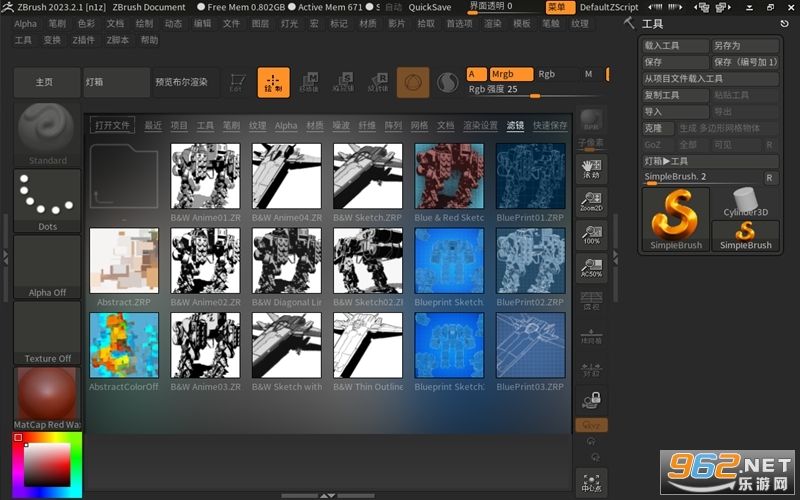The height and width of the screenshot is (500, 800).
Task: Switch to the 滤镜 lightbox tab
Action: pos(515,126)
